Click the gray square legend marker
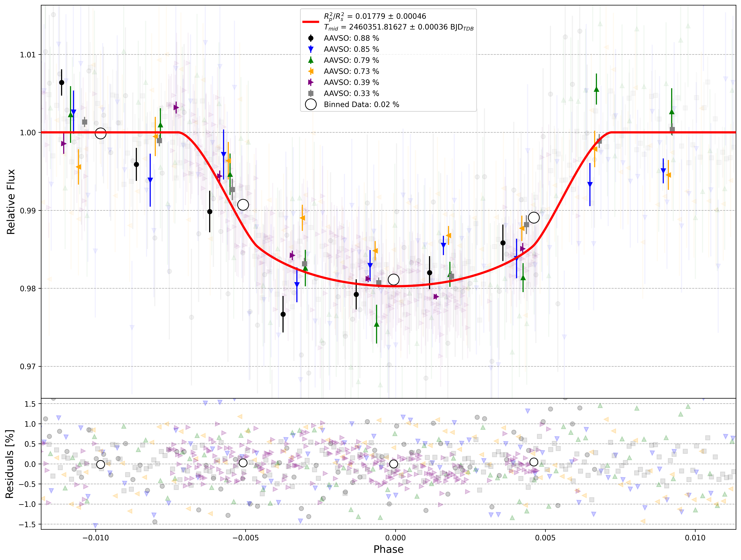 [311, 94]
